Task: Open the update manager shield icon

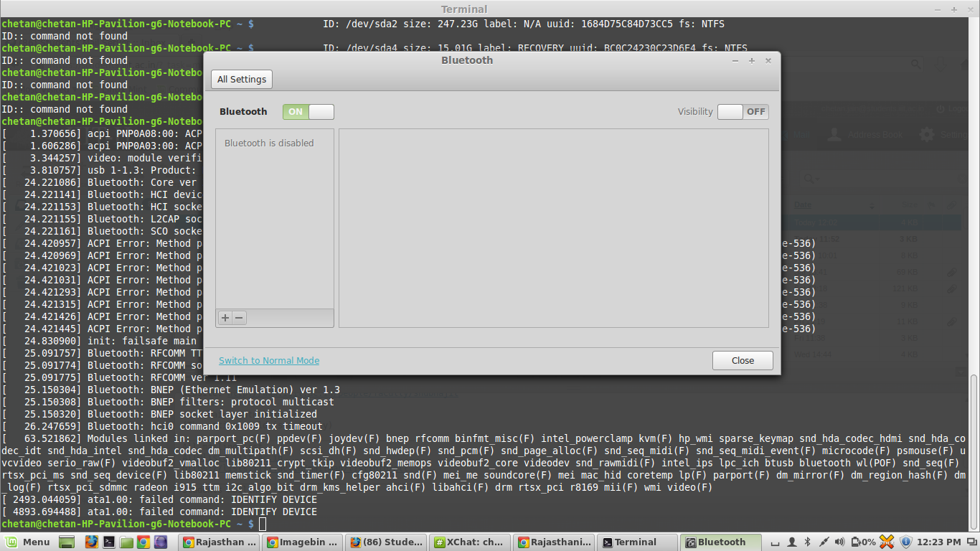Action: (x=905, y=542)
